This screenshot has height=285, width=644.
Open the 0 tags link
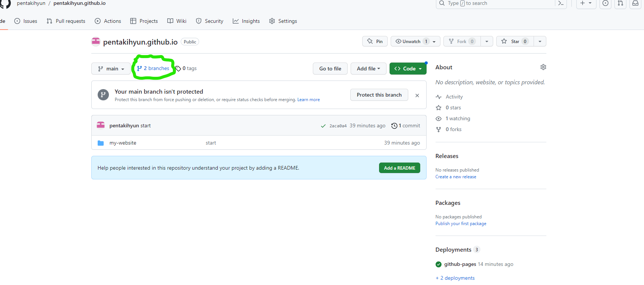click(x=186, y=69)
